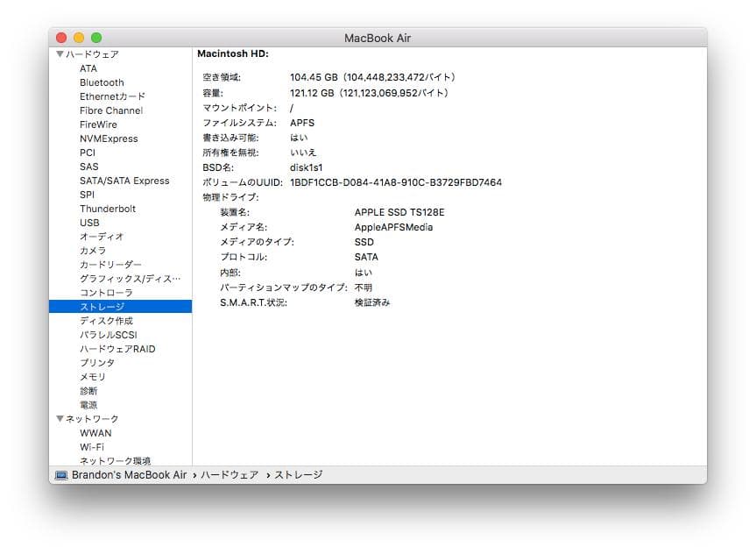Select ディスク作成 in the sidebar

(x=106, y=321)
